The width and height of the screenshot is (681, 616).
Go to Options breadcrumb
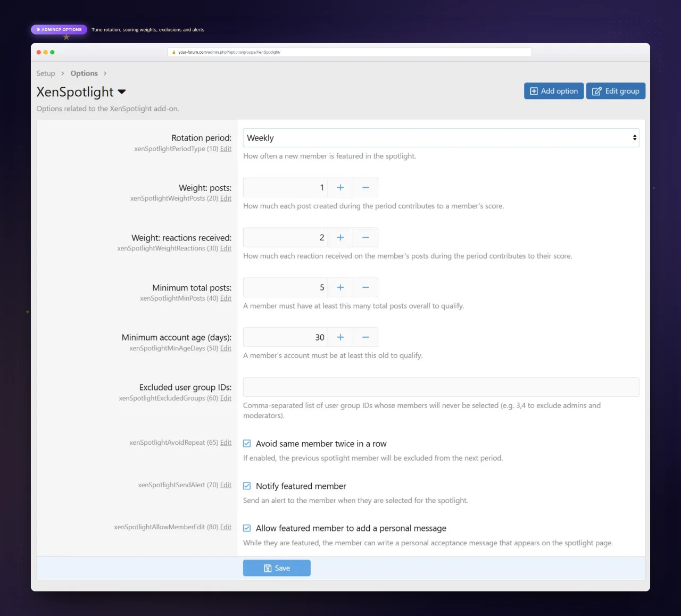[x=84, y=73]
